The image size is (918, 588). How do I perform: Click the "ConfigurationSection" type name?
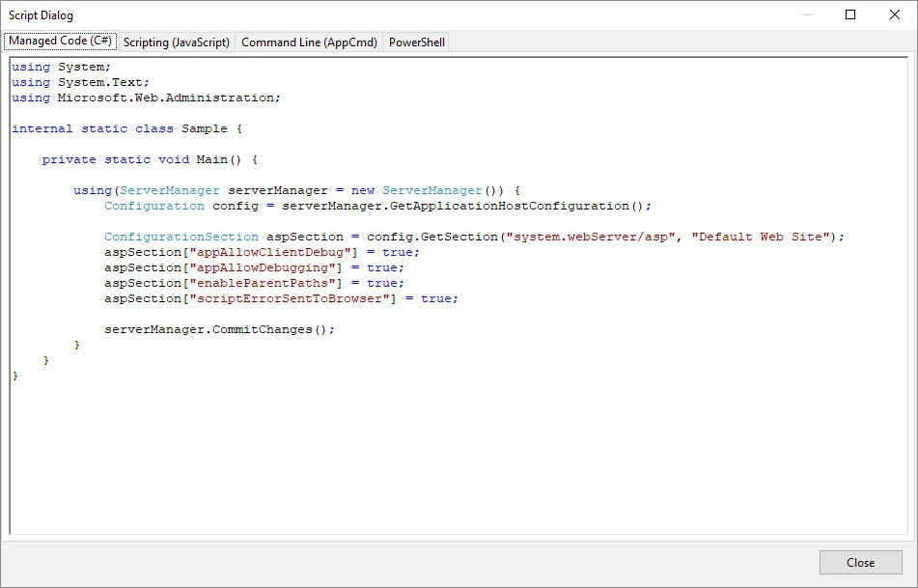(181, 237)
